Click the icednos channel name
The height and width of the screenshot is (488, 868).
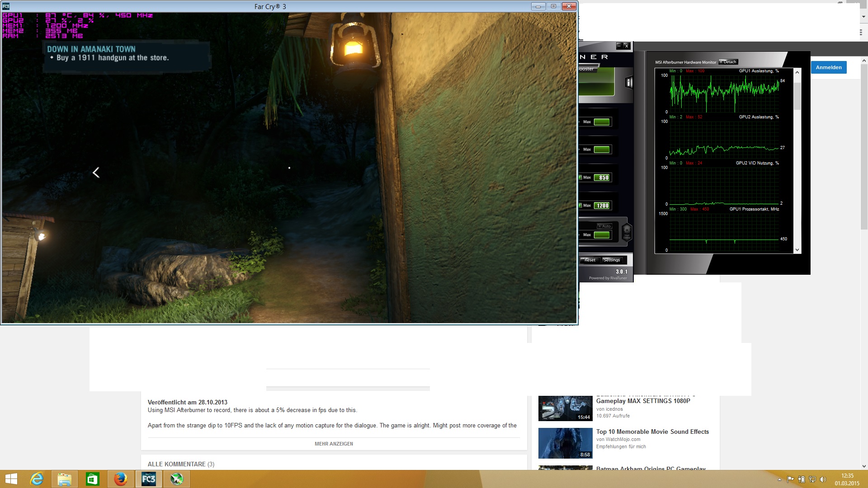[x=614, y=409]
